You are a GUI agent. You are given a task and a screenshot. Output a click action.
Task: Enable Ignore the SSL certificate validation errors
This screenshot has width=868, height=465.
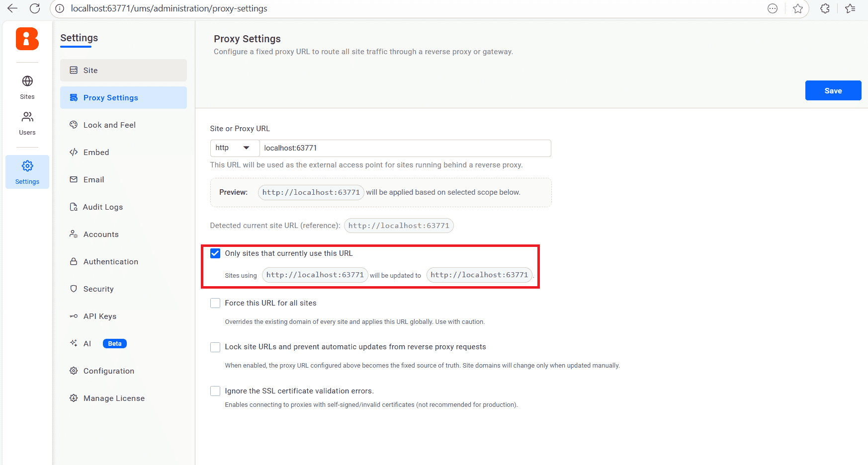[215, 391]
